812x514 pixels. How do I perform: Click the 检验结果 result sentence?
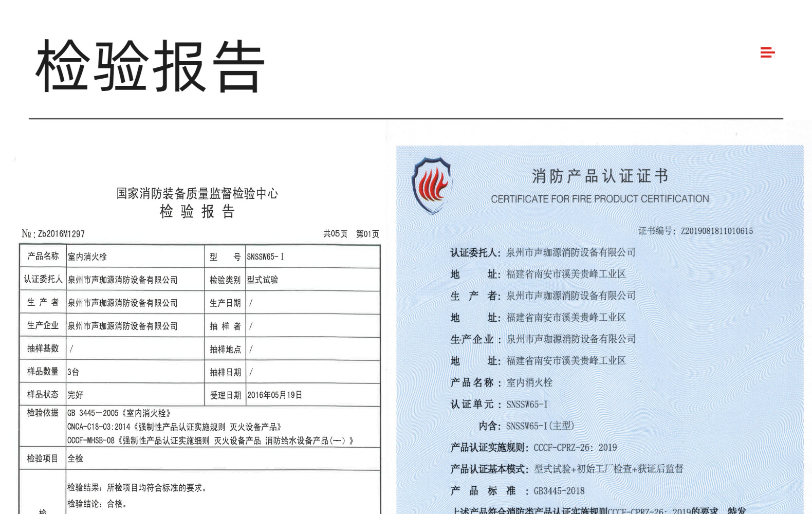[137, 488]
